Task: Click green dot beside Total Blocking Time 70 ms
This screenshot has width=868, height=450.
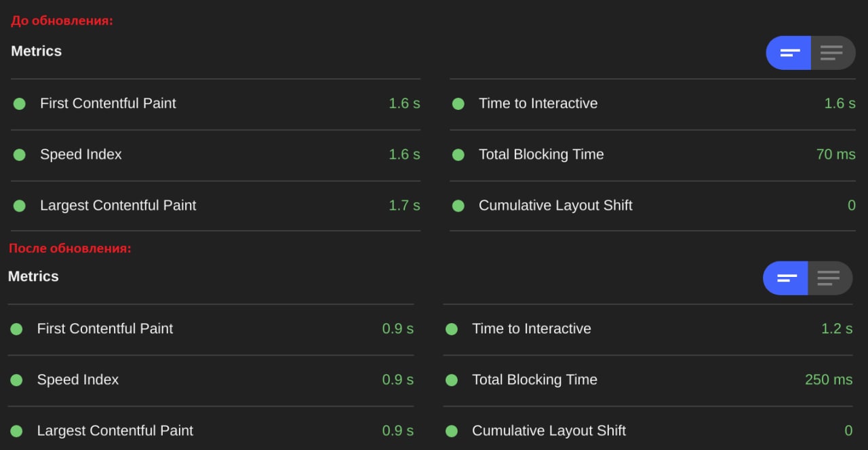Action: click(458, 155)
